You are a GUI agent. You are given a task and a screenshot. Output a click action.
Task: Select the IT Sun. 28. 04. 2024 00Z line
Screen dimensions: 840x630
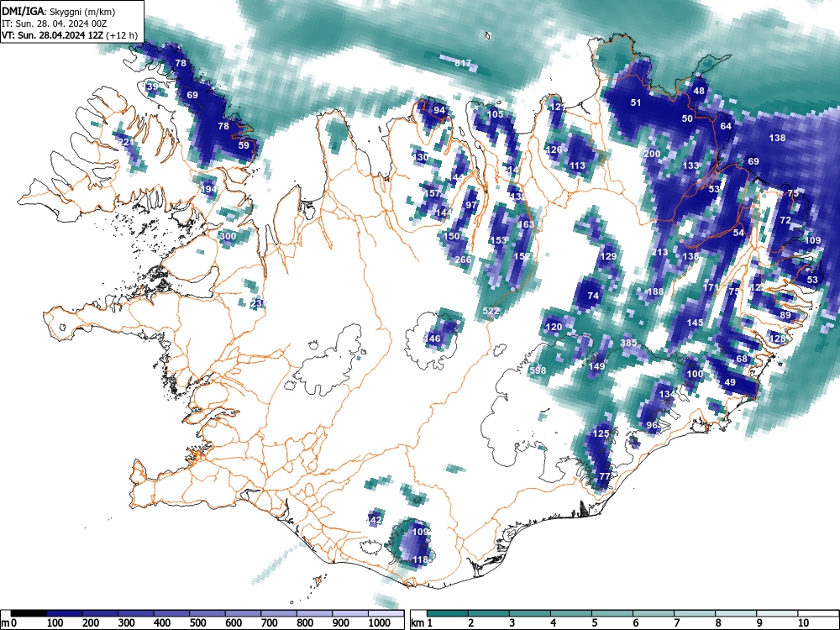click(x=54, y=24)
